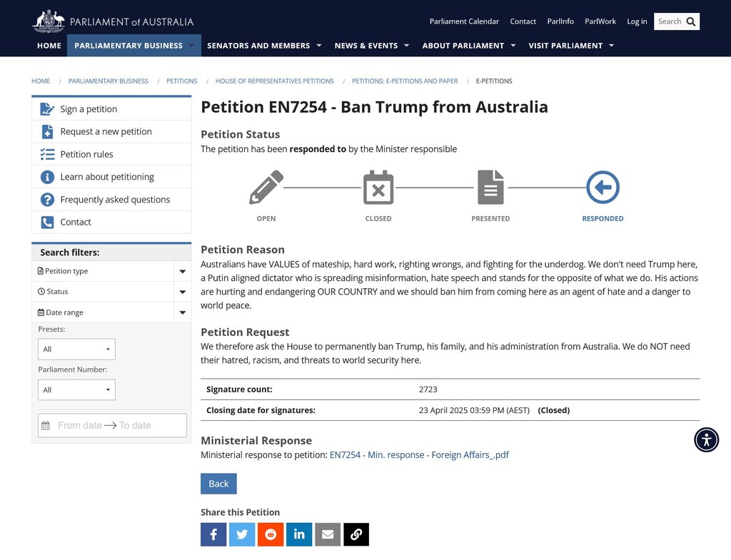731x560 pixels.
Task: Email this petition using envelope icon
Action: (x=328, y=534)
